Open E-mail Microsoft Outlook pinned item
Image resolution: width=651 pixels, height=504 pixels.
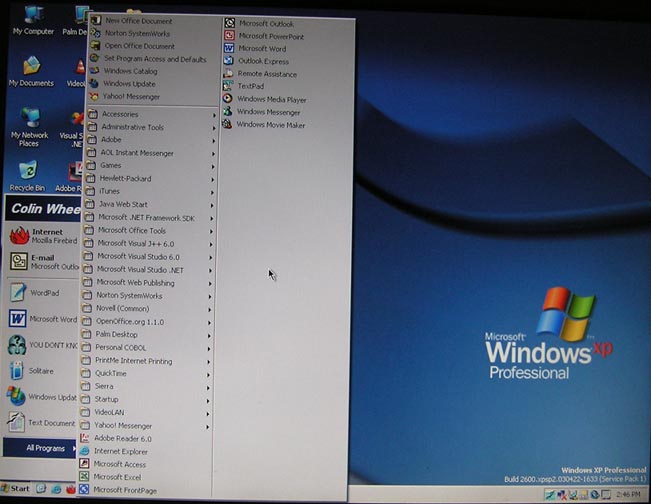point(43,262)
